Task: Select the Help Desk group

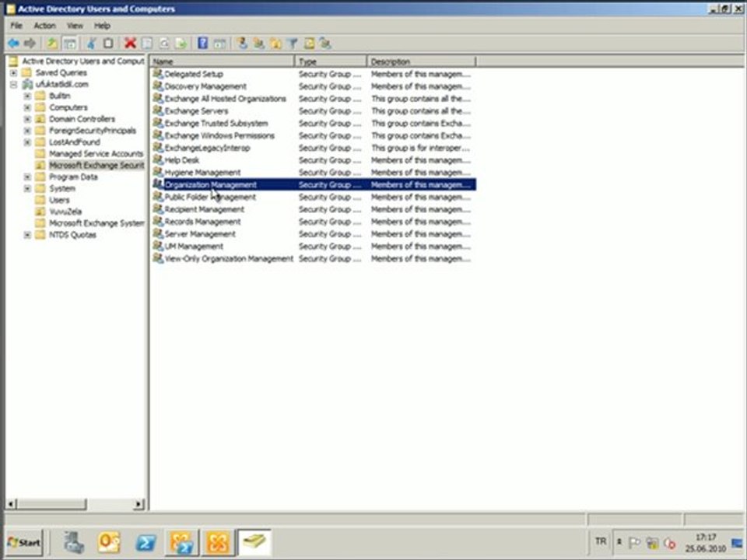Action: coord(181,160)
